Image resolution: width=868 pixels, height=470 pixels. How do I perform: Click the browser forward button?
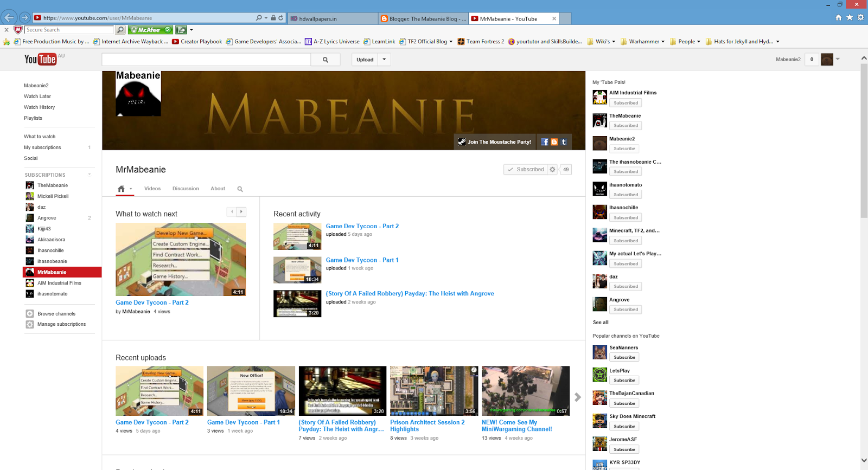24,17
